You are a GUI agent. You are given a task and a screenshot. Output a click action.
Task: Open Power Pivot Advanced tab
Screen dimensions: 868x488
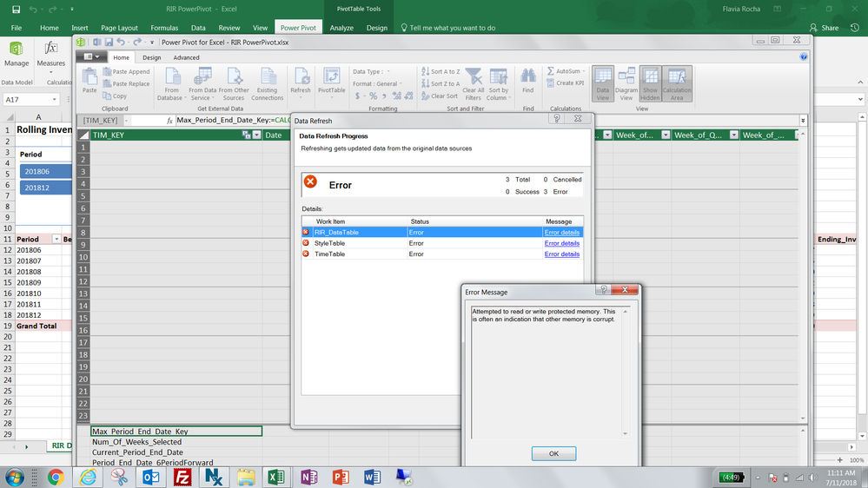tap(186, 57)
